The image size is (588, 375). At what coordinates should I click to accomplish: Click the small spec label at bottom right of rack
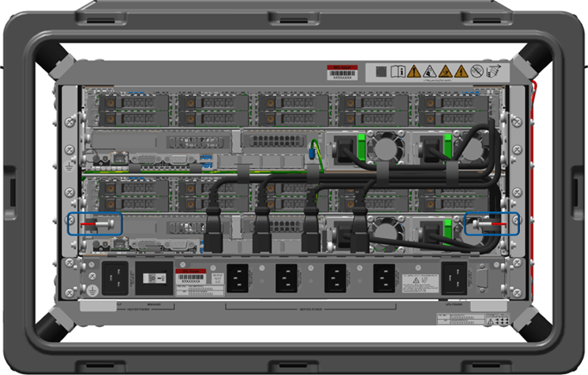click(472, 319)
